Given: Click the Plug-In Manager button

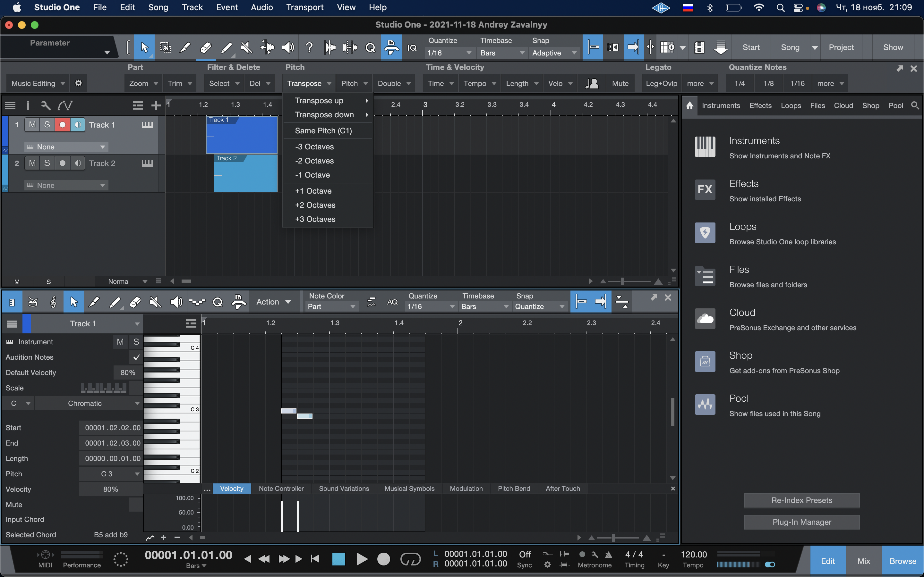Looking at the screenshot, I should tap(801, 522).
